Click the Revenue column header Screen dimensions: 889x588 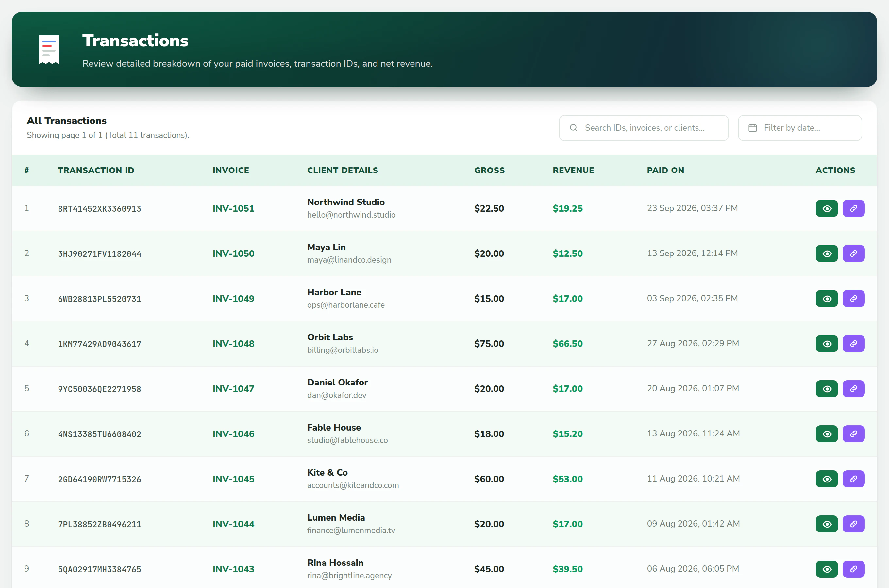pyautogui.click(x=573, y=170)
